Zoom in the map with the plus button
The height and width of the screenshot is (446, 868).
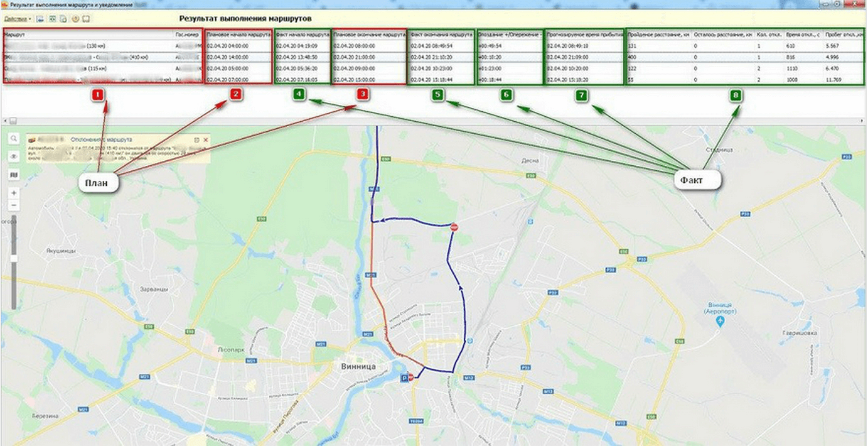[13, 193]
